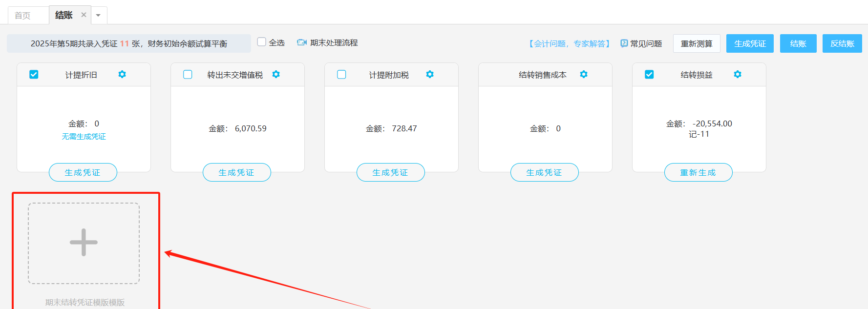868x309 pixels.
Task: Click the 重新测算 button
Action: tap(697, 43)
